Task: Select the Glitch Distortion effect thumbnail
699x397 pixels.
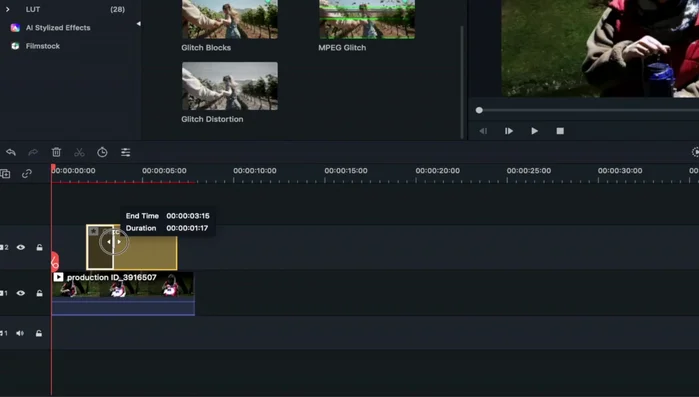Action: coord(230,86)
